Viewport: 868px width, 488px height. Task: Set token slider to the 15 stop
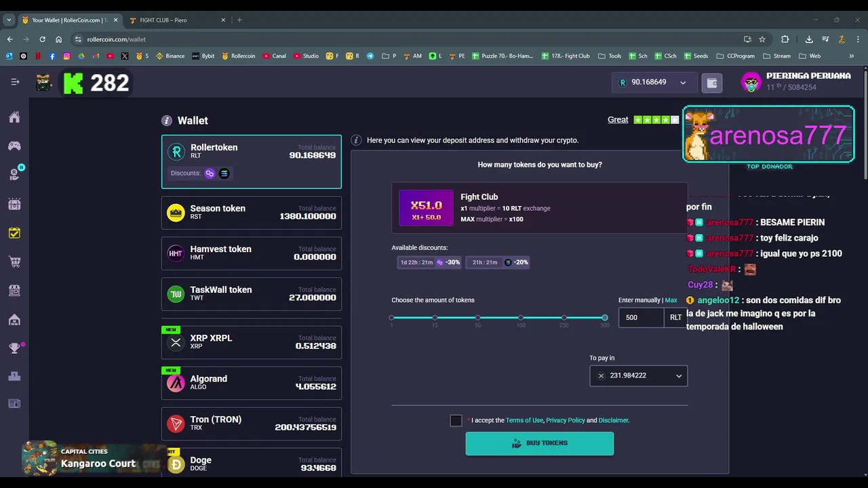pos(435,317)
